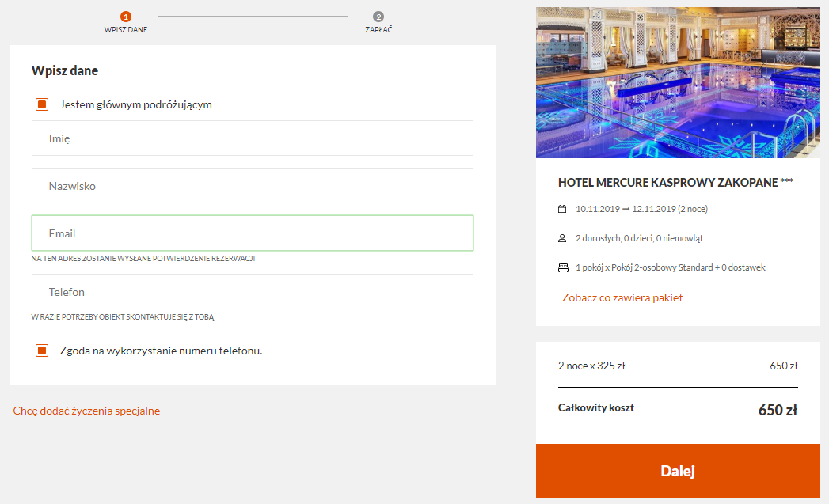The width and height of the screenshot is (829, 504).
Task: Click the bed icon beside room details
Action: click(563, 268)
